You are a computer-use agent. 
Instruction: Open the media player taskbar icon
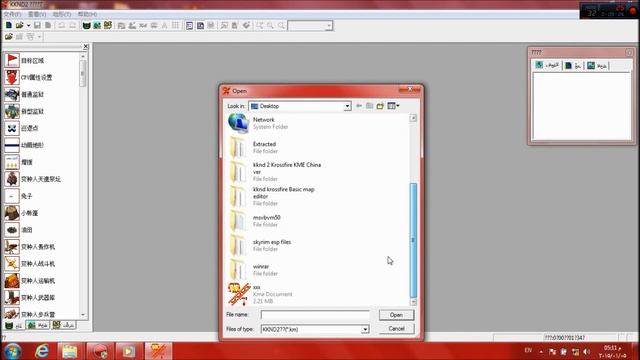point(128,351)
